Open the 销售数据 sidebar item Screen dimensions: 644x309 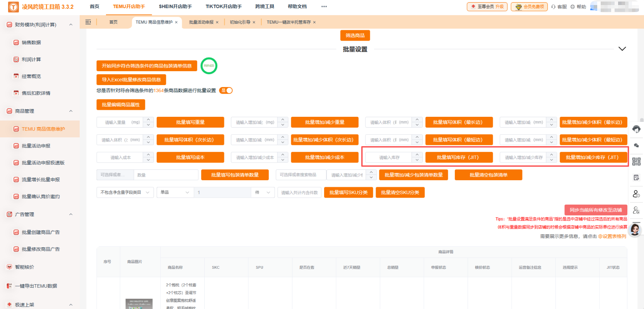pyautogui.click(x=31, y=43)
